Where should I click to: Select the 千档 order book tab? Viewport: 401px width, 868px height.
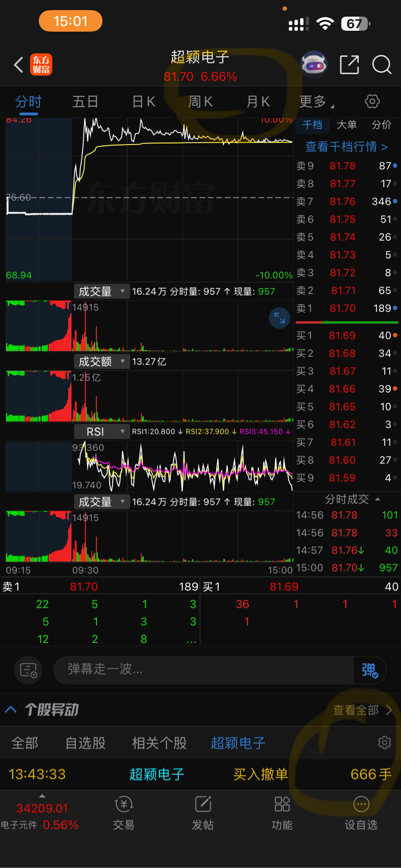312,125
